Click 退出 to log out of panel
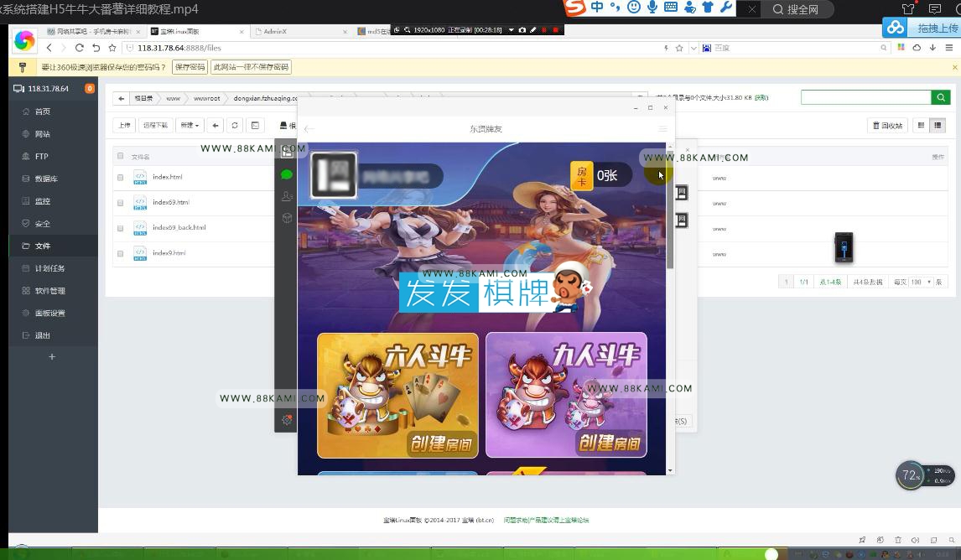The height and width of the screenshot is (560, 961). pos(42,336)
